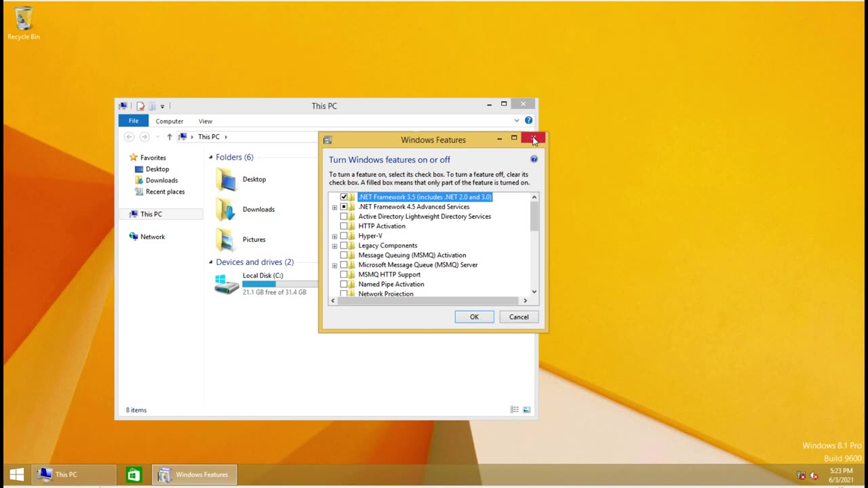
Task: Switch to This PC taskbar button
Action: pos(75,474)
